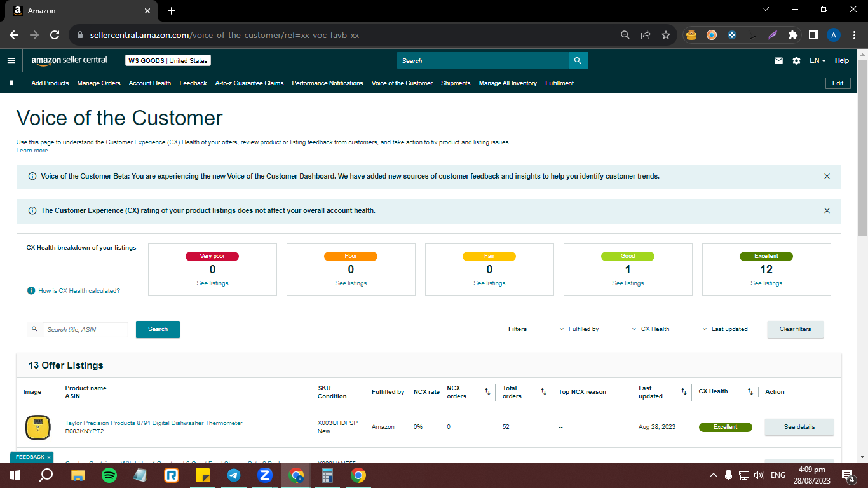This screenshot has width=868, height=488.
Task: Dismiss the Voice of the Customer Beta banner
Action: pos(827,176)
